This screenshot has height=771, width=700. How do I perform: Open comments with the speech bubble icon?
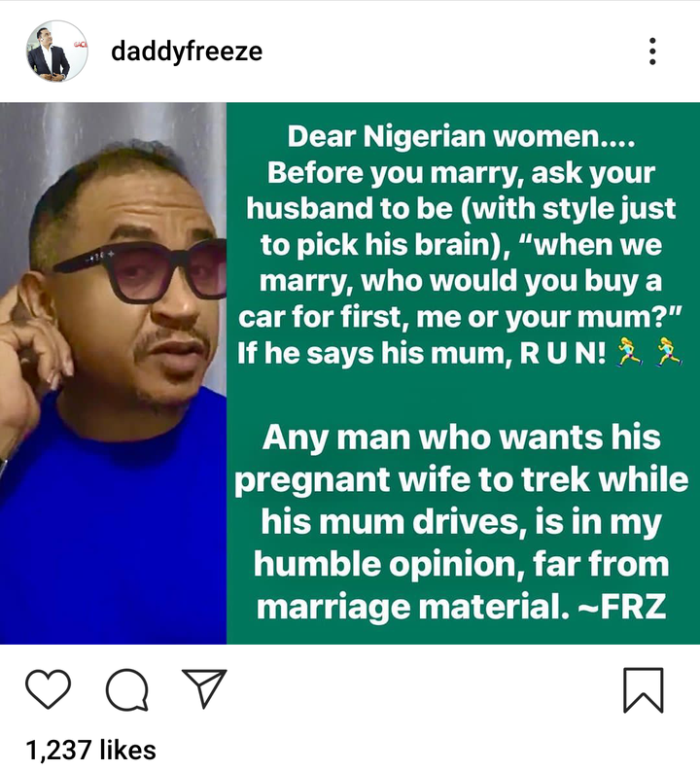pos(127,690)
